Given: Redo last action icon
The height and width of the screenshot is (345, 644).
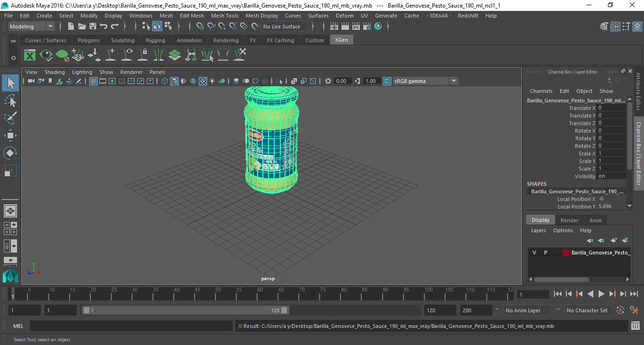Looking at the screenshot, I should click(115, 27).
